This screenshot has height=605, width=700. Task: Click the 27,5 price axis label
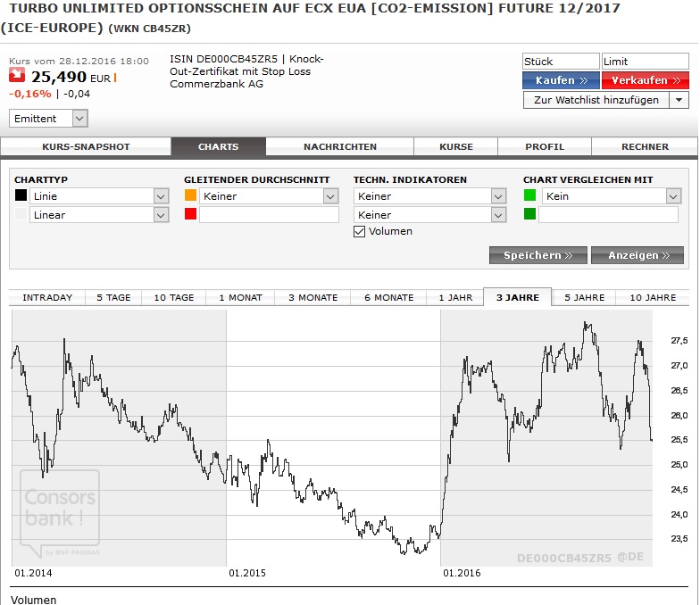point(679,341)
